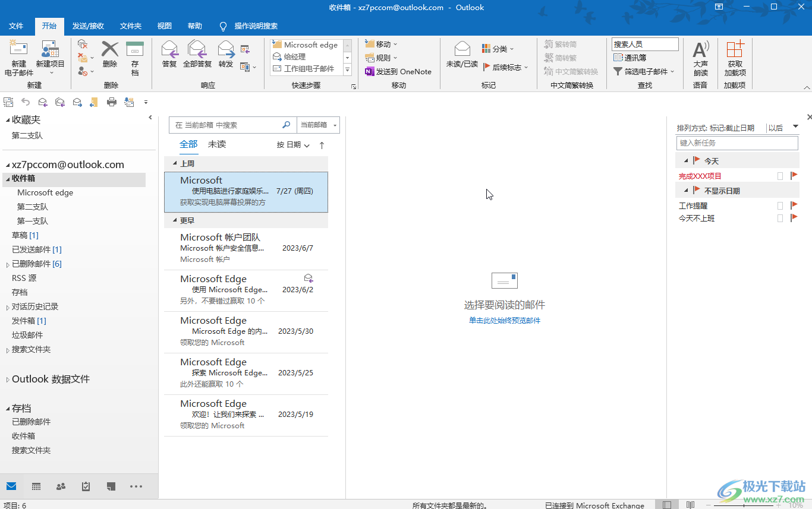This screenshot has height=509, width=812.
Task: Collapse the folder pane with the chevron
Action: [150, 118]
